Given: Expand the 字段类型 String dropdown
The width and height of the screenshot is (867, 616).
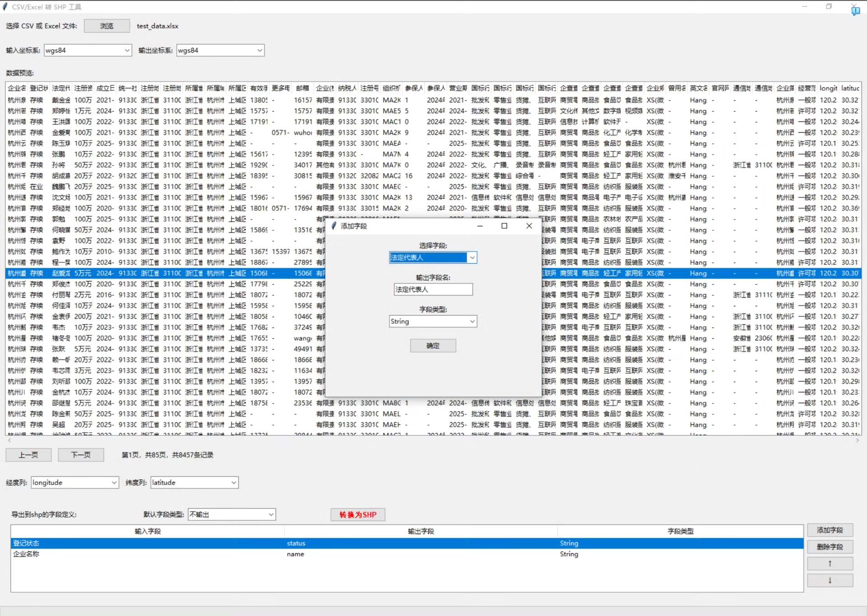Looking at the screenshot, I should coord(472,321).
